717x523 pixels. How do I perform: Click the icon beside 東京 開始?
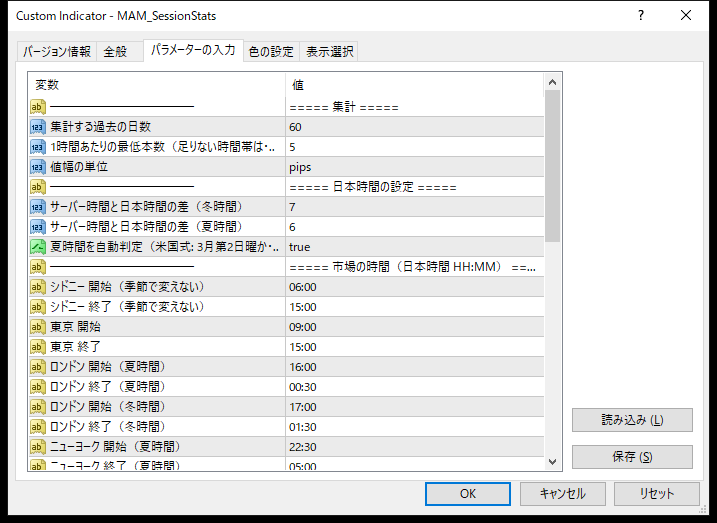tap(38, 327)
